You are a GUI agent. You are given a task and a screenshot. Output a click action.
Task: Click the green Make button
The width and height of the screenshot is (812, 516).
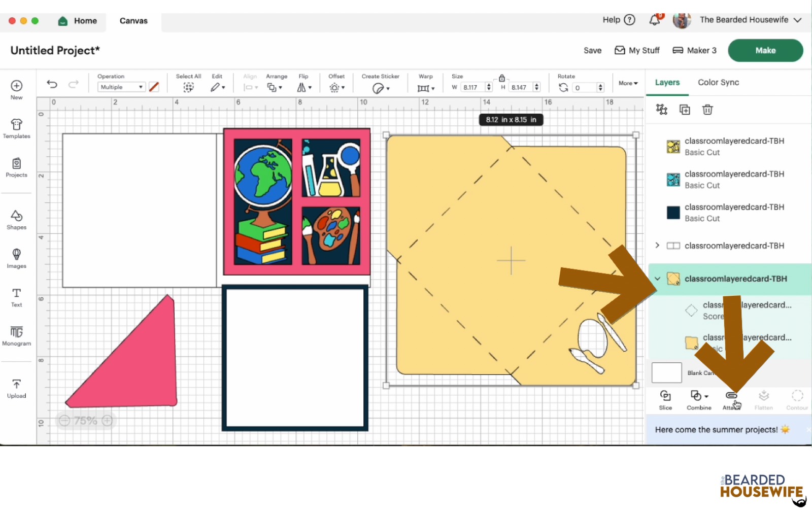pos(765,50)
